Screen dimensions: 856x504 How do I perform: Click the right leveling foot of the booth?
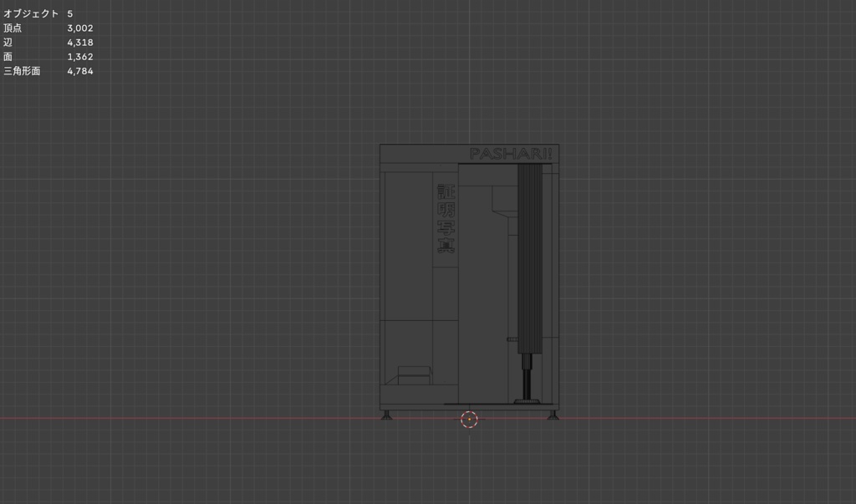pyautogui.click(x=553, y=415)
